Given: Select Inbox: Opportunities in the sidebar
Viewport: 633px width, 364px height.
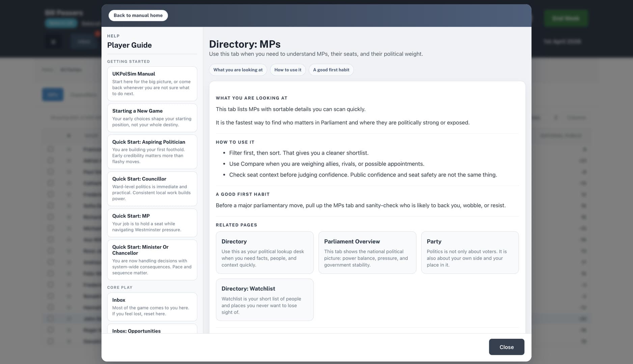Looking at the screenshot, I should [x=152, y=330].
